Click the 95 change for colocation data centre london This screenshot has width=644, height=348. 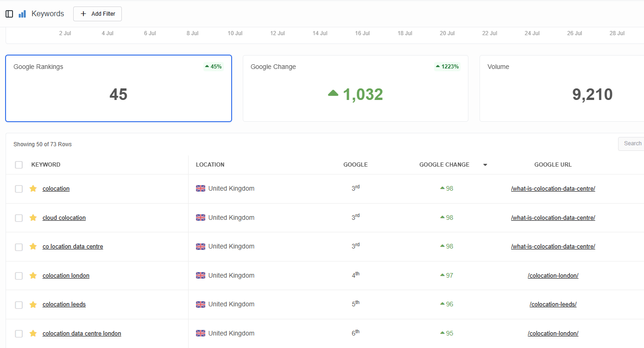(447, 333)
